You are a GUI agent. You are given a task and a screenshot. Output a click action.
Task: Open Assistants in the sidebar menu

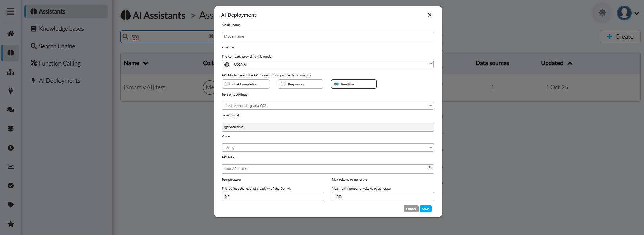click(66, 11)
